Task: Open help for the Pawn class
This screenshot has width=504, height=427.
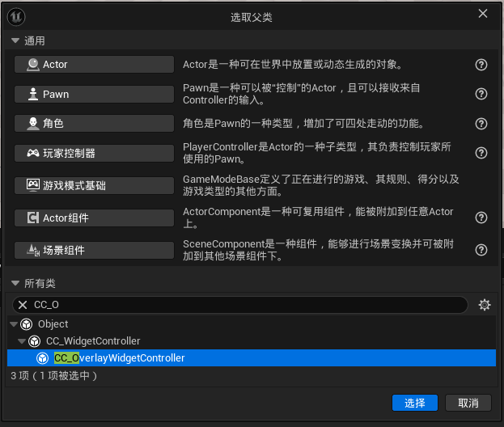Action: click(481, 94)
